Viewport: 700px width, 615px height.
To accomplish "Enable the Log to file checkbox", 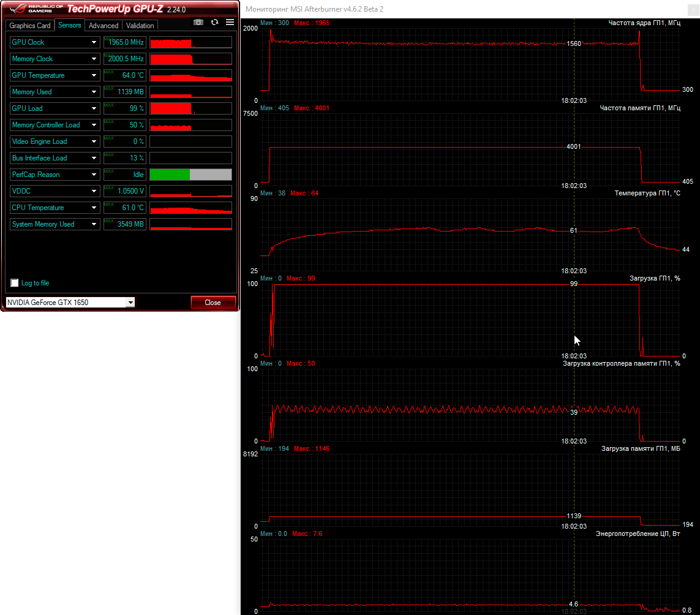I will tap(15, 283).
